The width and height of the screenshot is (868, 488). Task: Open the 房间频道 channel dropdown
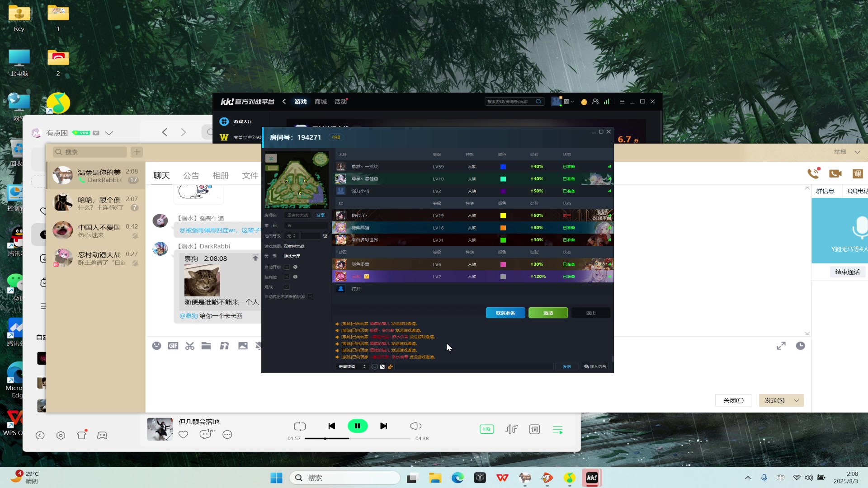[x=352, y=366]
